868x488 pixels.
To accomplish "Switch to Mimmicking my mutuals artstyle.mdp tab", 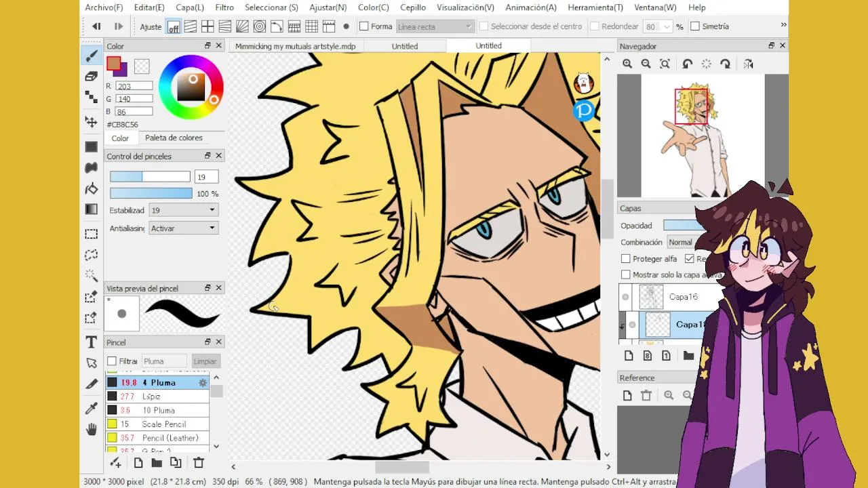I will click(295, 46).
